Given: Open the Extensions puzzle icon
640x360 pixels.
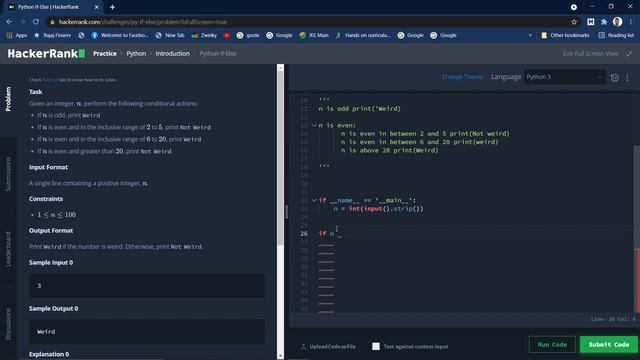Looking at the screenshot, I should 604,22.
